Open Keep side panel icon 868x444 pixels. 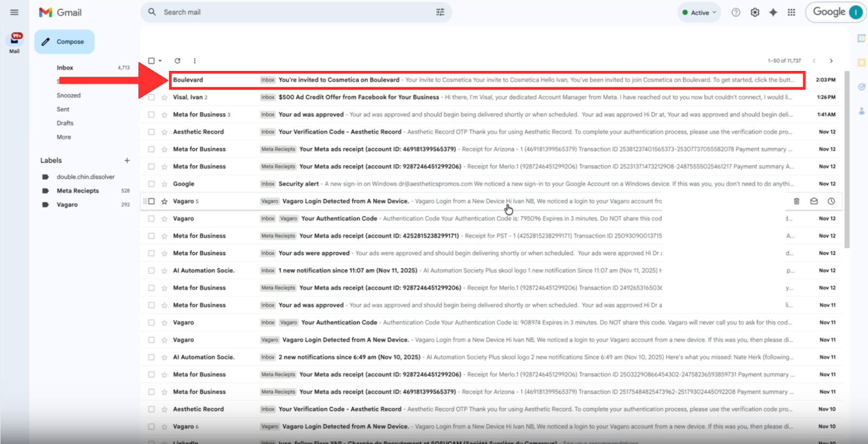point(861,62)
